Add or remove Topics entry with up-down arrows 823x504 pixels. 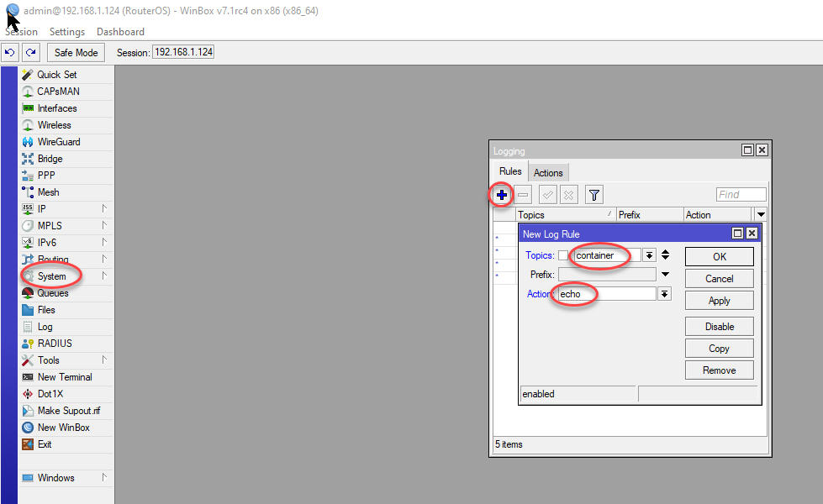tap(665, 255)
